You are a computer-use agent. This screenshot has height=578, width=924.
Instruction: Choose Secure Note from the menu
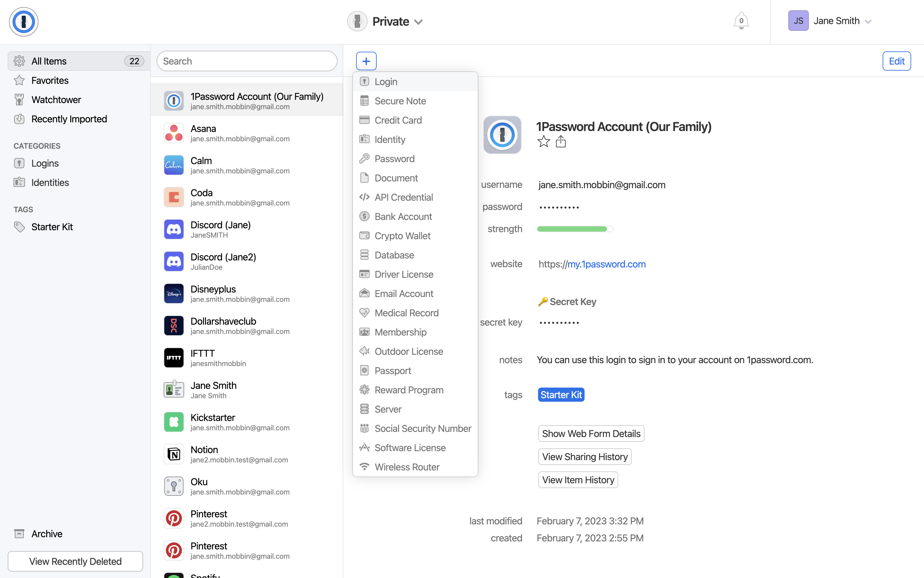415,101
